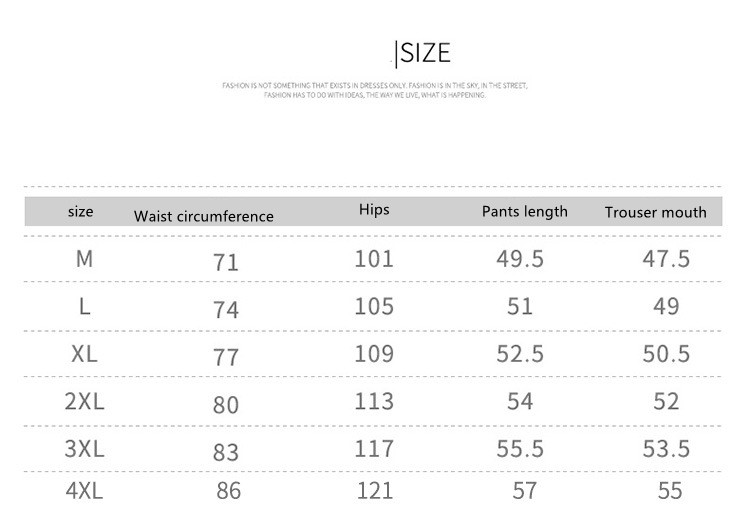Select the "Trouser mouth" column header

tap(655, 212)
